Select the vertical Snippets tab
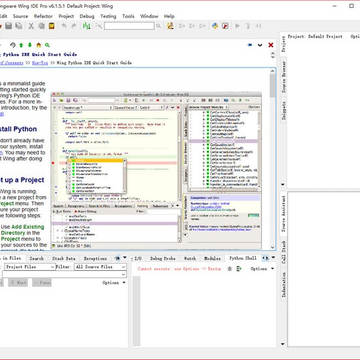The width and height of the screenshot is (360, 360). pos(284,110)
